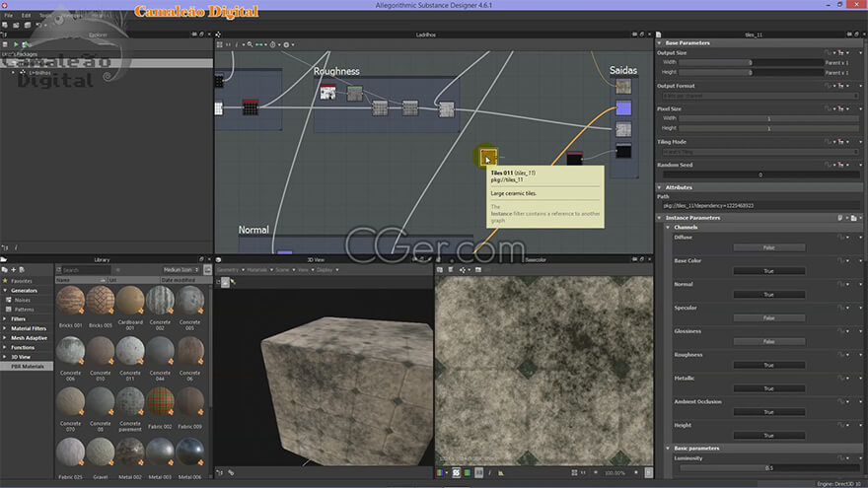
Task: Click the dark tile node left of Roughness frame
Action: point(251,106)
